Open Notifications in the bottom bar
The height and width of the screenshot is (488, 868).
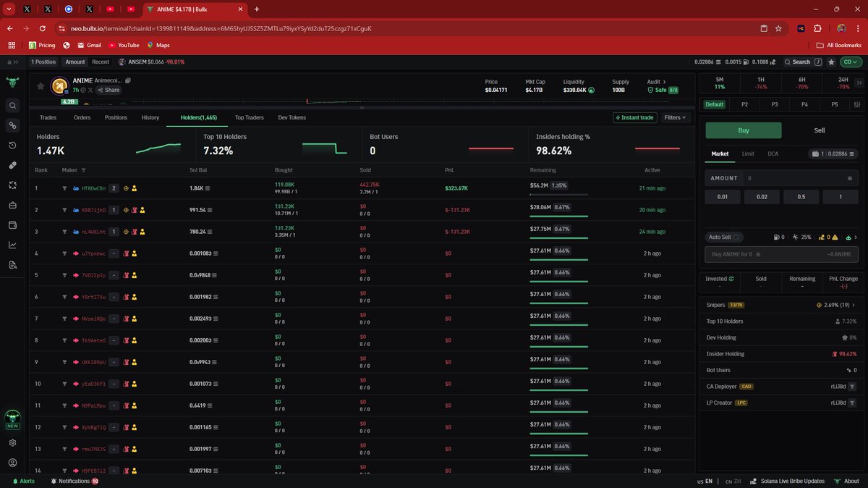coord(75,481)
